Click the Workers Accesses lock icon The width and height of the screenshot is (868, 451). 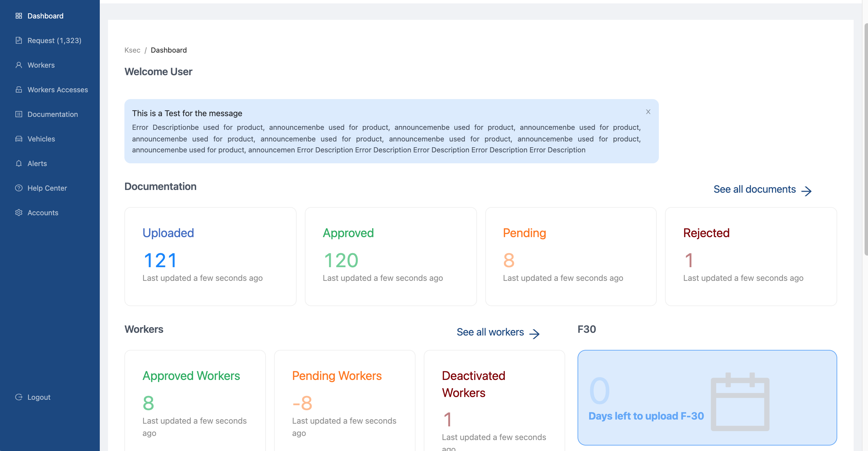[19, 90]
